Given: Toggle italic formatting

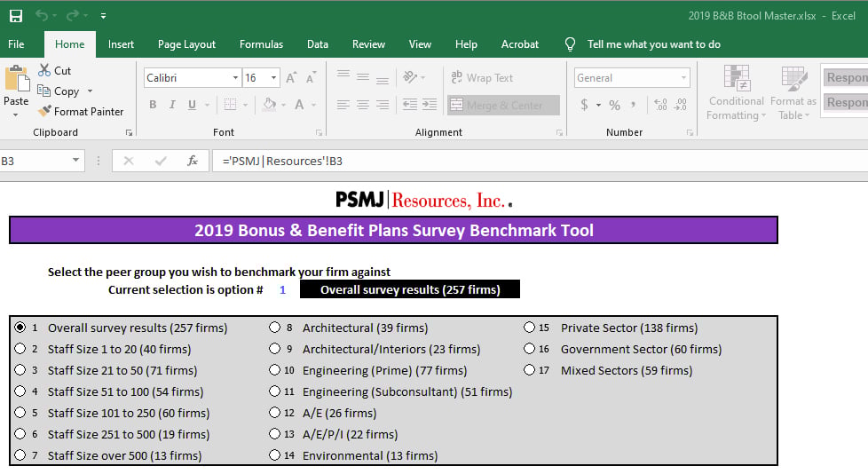Looking at the screenshot, I should click(172, 105).
